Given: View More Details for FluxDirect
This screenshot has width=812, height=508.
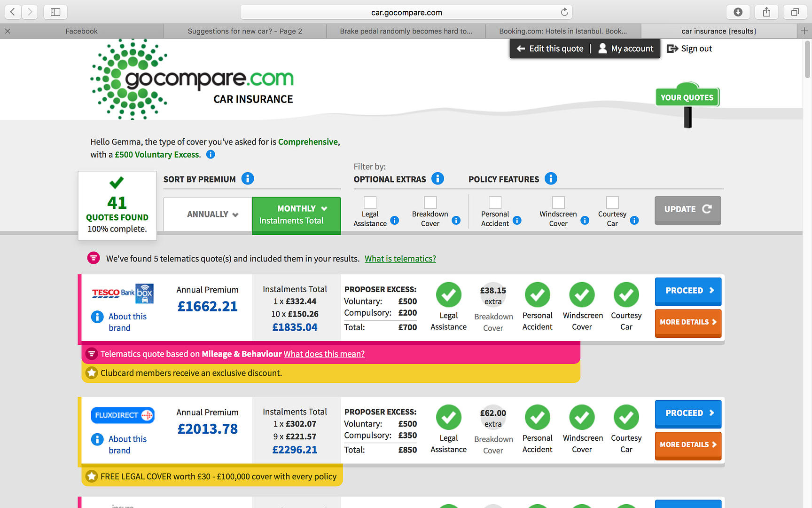Looking at the screenshot, I should (x=688, y=445).
